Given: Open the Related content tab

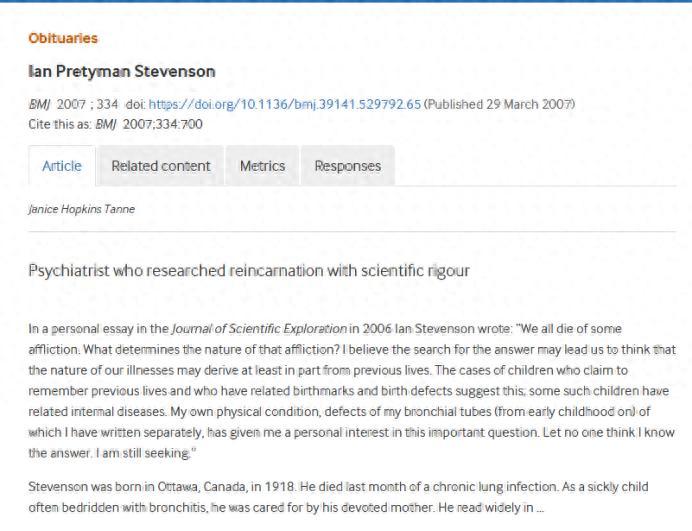Looking at the screenshot, I should coord(161,166).
